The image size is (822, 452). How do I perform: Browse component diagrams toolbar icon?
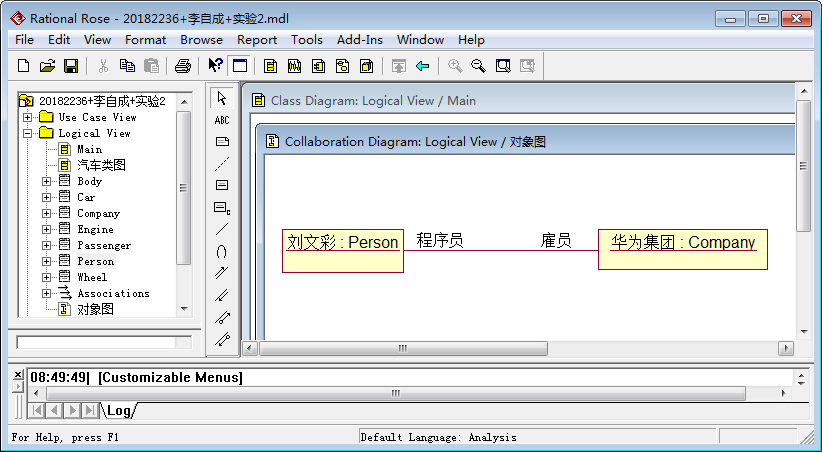319,66
